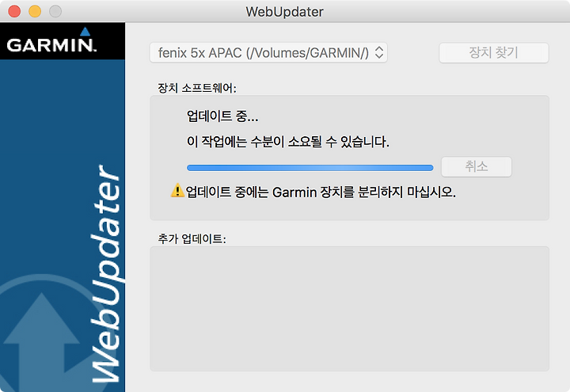Click the blue update progress bar
This screenshot has height=392, width=570.
(310, 168)
